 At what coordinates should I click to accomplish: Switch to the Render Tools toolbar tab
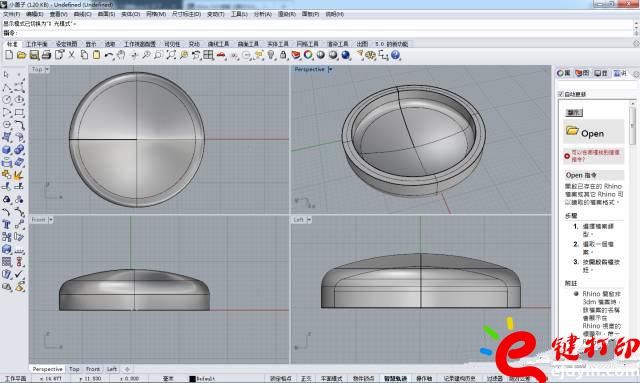[338, 44]
